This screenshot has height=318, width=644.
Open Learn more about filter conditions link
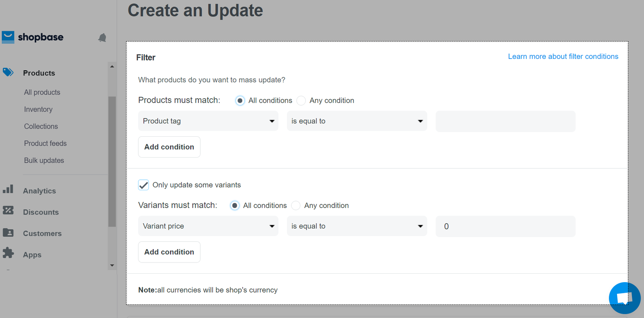coord(563,56)
